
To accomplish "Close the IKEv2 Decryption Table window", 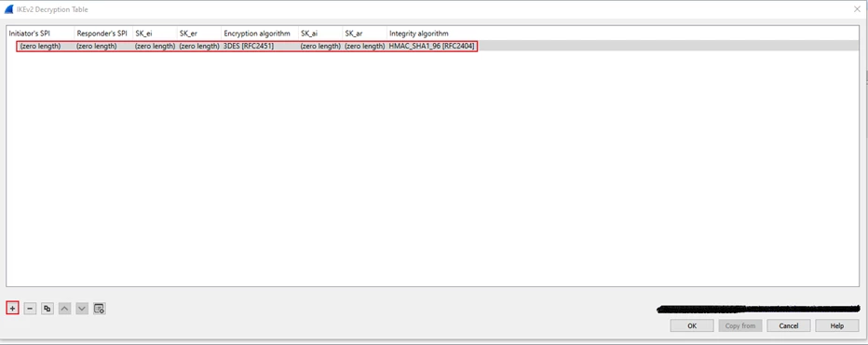I will coord(857,9).
